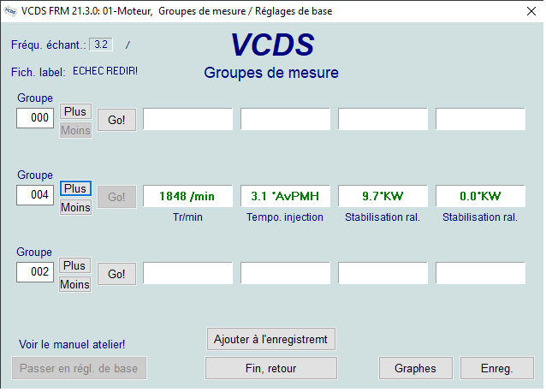Open Graphes view

pos(416,368)
